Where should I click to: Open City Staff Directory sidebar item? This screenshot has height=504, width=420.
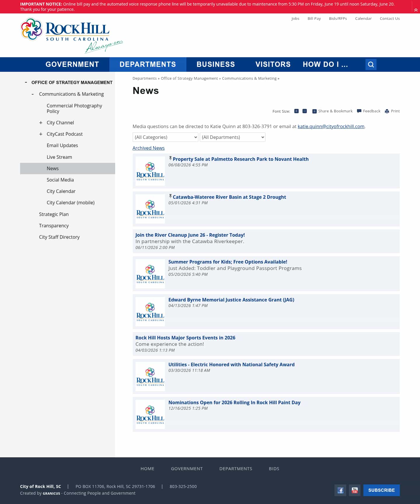59,237
